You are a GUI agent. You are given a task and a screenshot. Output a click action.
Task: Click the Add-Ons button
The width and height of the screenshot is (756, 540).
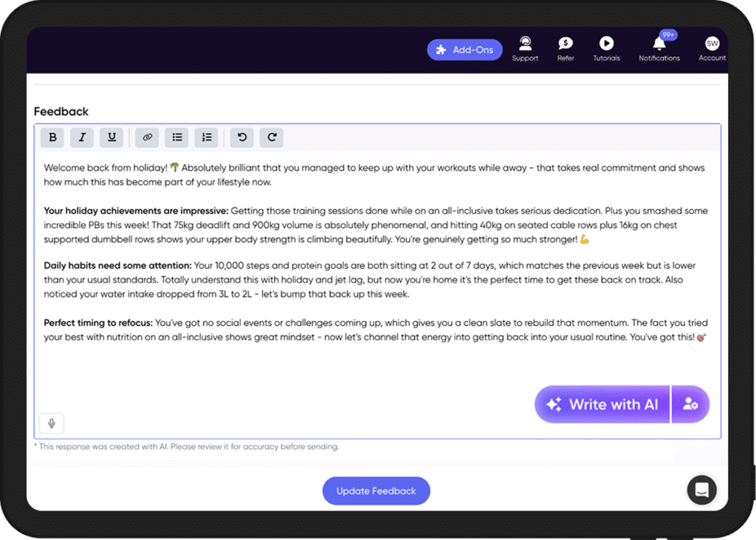[464, 50]
